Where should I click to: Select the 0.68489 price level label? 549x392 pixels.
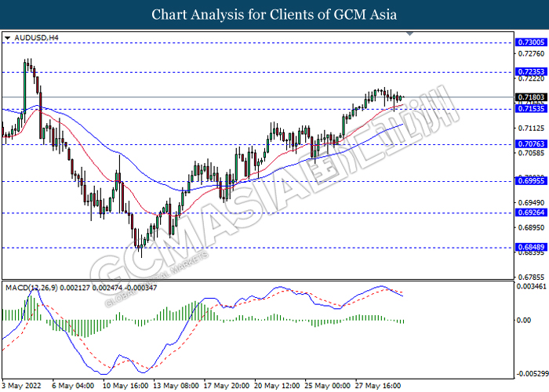531,247
